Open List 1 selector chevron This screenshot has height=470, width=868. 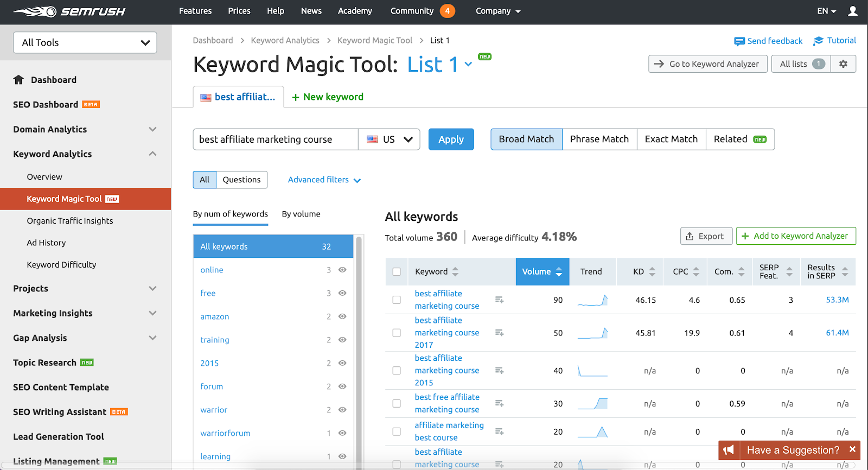[x=468, y=65]
